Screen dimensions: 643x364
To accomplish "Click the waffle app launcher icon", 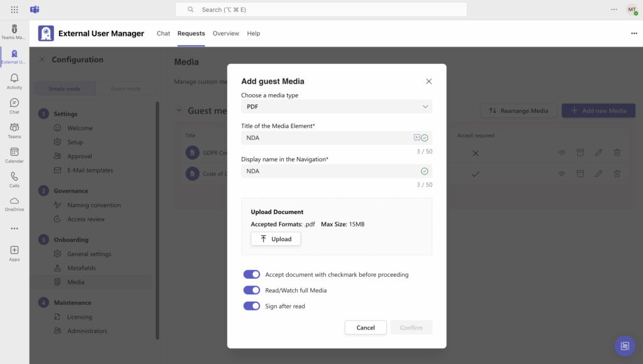I will [14, 9].
